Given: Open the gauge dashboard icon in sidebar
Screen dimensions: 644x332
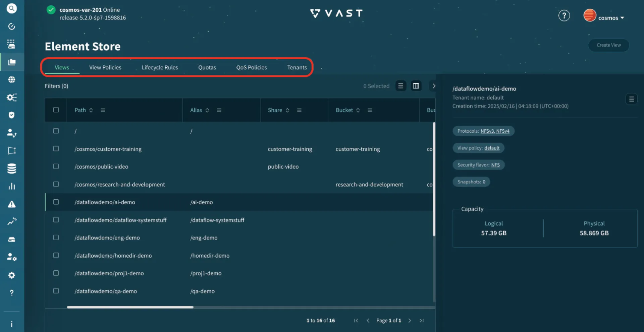Looking at the screenshot, I should 12,26.
